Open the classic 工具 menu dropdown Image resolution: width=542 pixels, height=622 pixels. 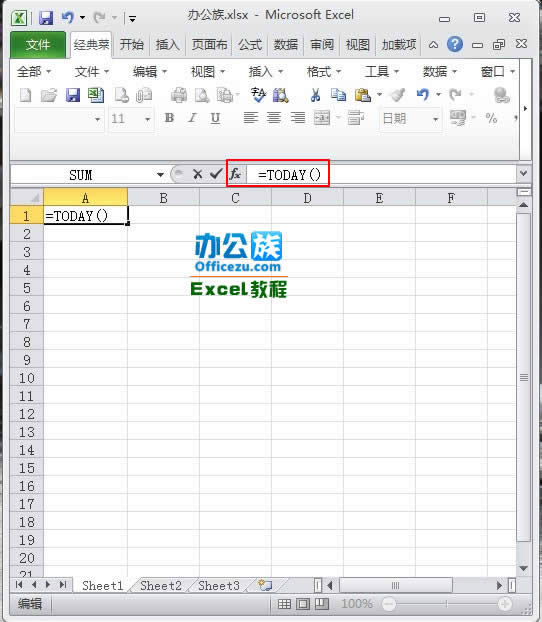[x=382, y=72]
